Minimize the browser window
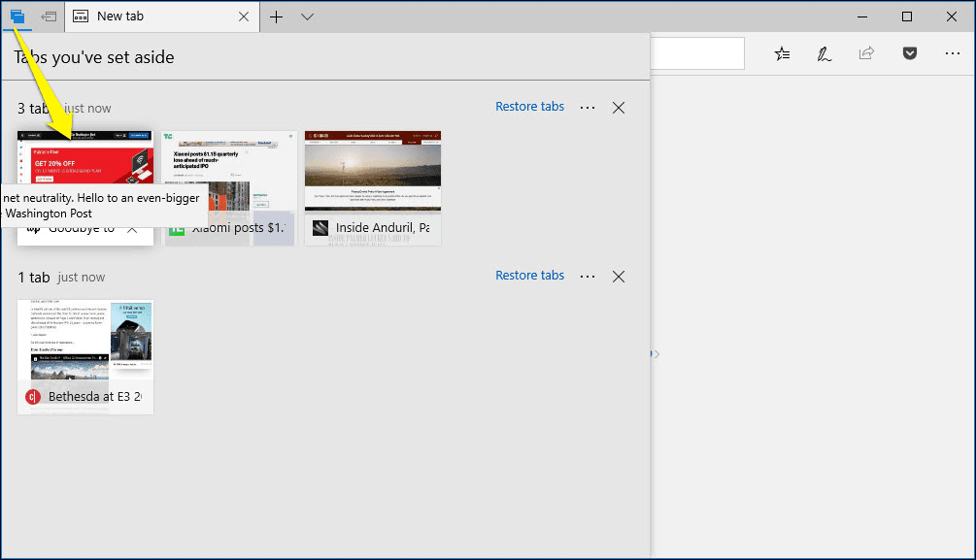Viewport: 976px width, 560px height. [x=862, y=16]
